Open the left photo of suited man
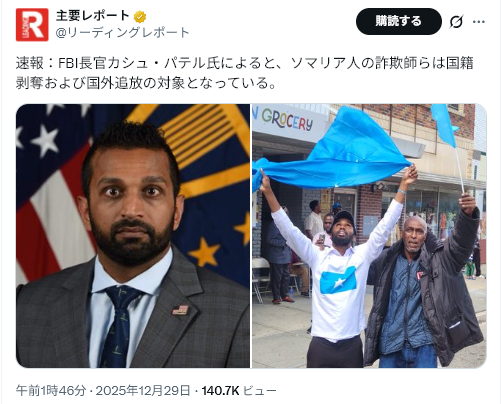The width and height of the screenshot is (501, 404). [133, 236]
